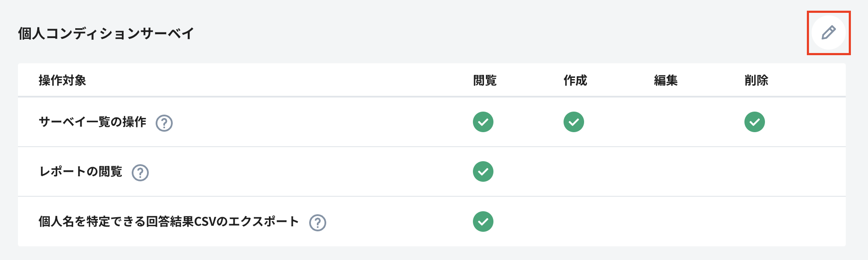This screenshot has width=868, height=260.
Task: Click 削除 checkmark for サーベイ一覧の操作
Action: coord(755,122)
